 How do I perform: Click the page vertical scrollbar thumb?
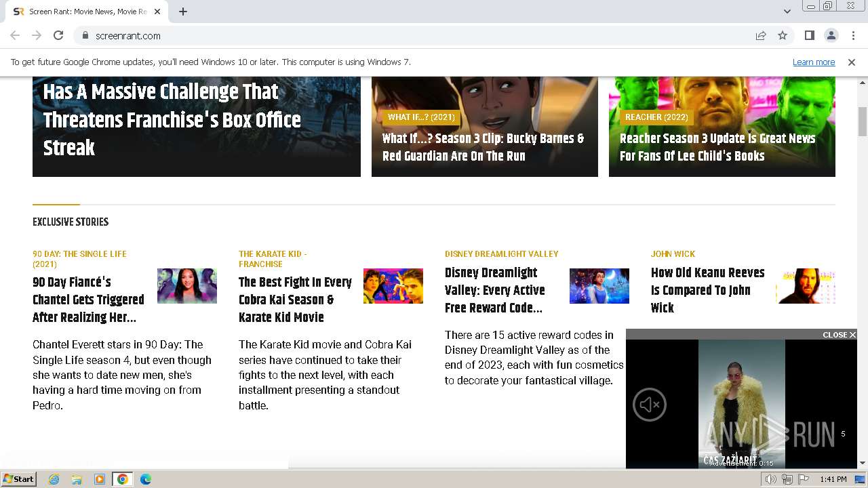pos(863,122)
